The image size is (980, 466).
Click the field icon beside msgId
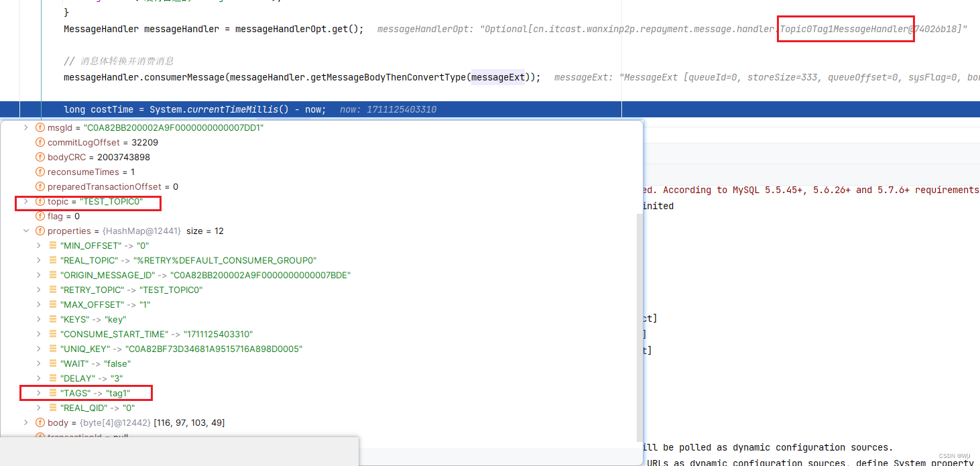tap(40, 127)
